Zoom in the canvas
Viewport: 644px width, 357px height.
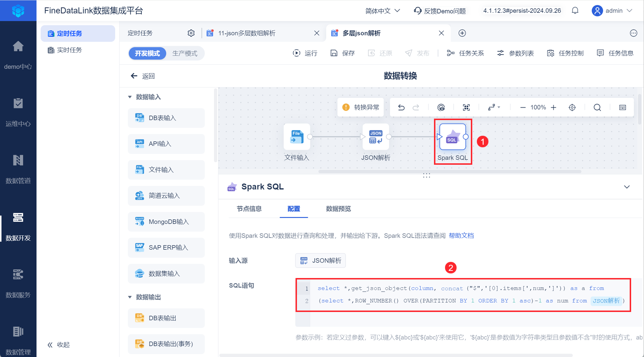coord(553,108)
